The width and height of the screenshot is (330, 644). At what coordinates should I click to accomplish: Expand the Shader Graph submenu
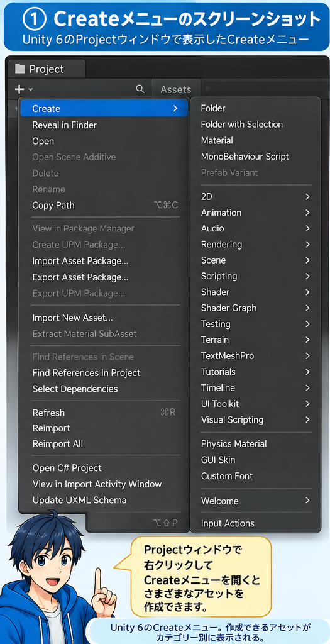[x=255, y=308]
